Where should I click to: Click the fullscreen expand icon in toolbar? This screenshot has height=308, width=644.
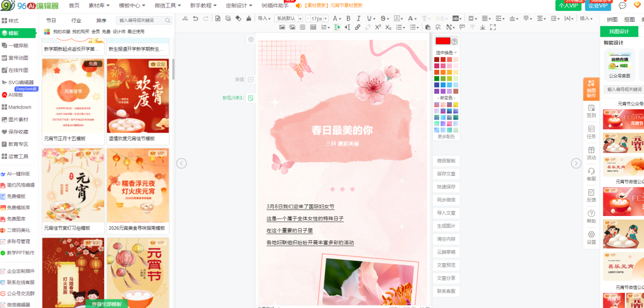click(x=493, y=27)
